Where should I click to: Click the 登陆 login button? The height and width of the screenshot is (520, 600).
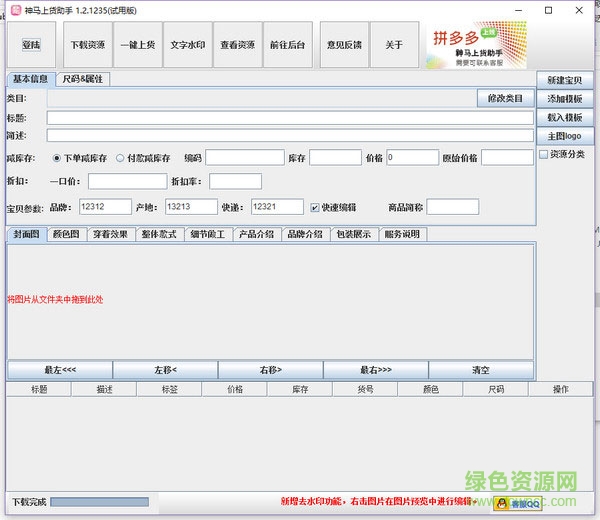pyautogui.click(x=31, y=45)
